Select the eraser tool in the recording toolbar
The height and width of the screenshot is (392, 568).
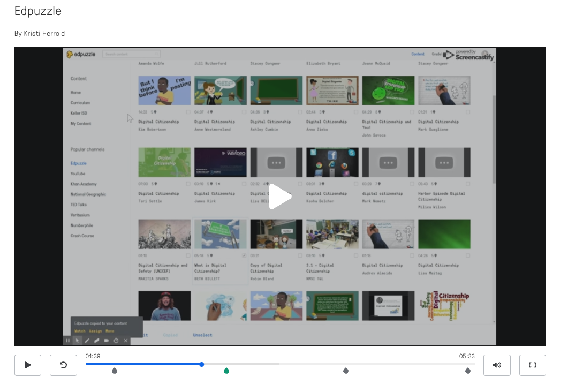[x=97, y=341]
